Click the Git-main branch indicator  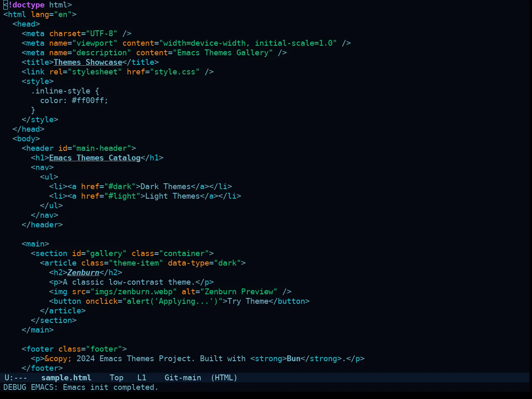pyautogui.click(x=183, y=378)
